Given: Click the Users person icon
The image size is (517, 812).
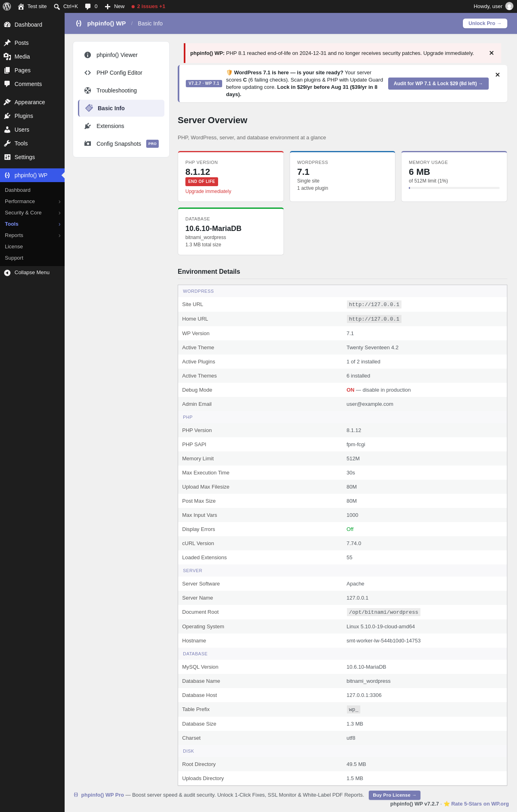Looking at the screenshot, I should (x=7, y=130).
